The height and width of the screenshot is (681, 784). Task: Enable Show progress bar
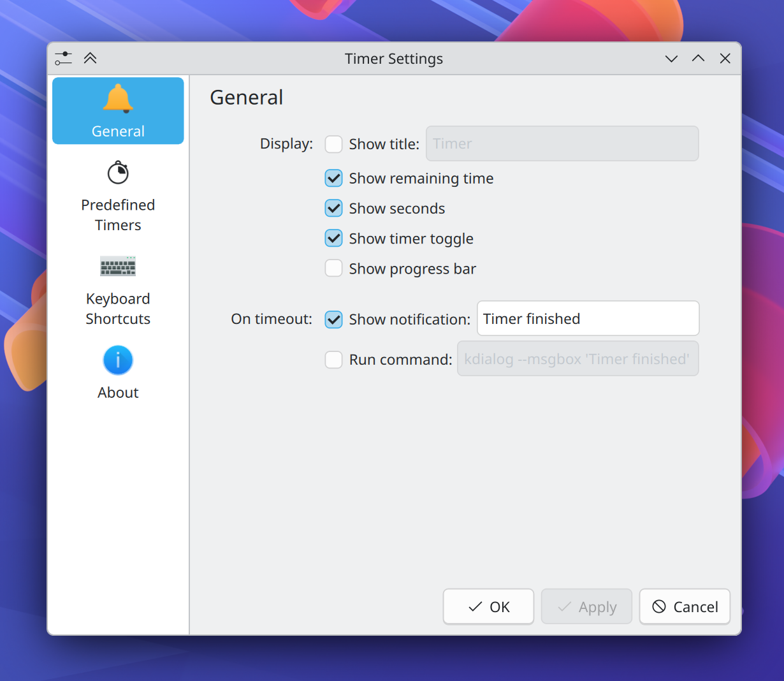(x=333, y=268)
